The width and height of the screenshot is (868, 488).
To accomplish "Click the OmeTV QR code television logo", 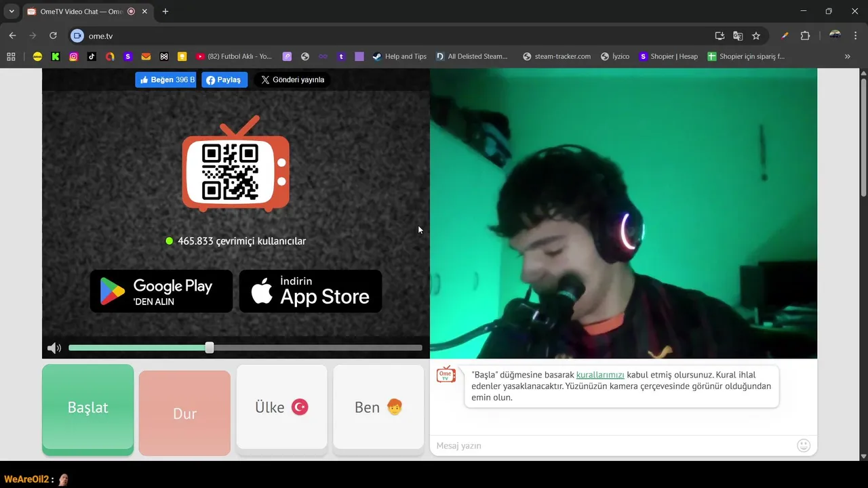I will coord(235,165).
